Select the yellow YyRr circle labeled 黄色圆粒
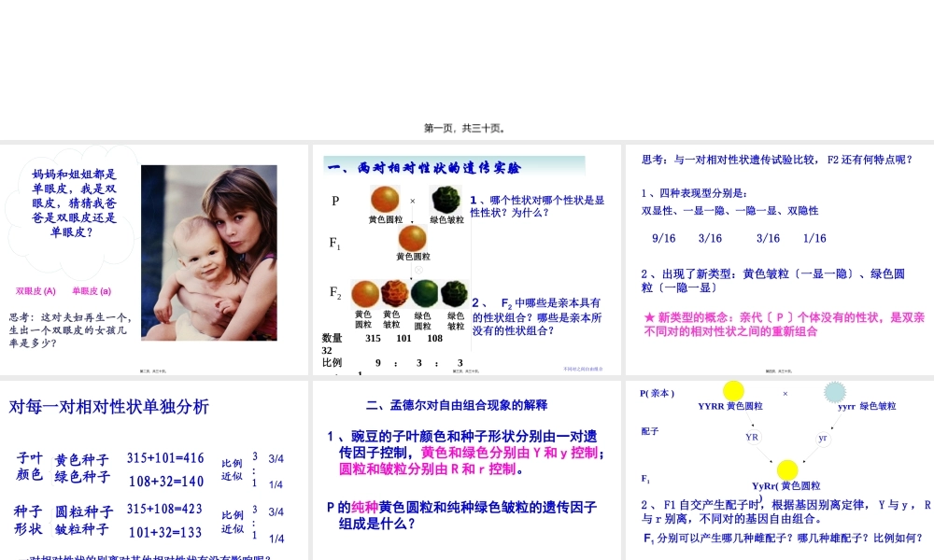 787,469
